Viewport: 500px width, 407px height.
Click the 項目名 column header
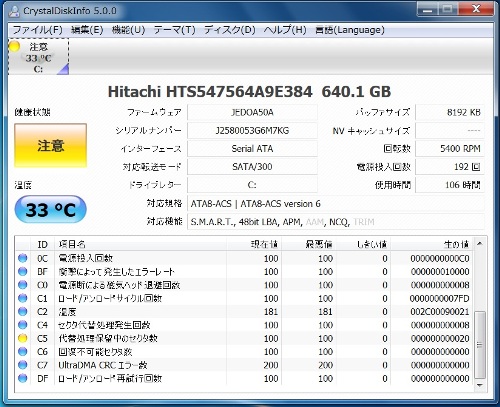(141, 244)
